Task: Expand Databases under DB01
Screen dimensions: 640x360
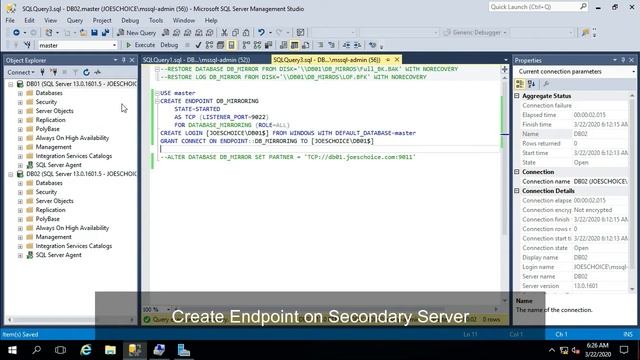Action: click(x=20, y=93)
